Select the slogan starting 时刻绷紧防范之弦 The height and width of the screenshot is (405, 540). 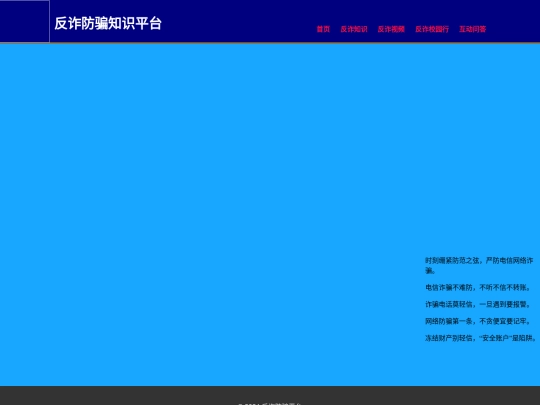(479, 265)
